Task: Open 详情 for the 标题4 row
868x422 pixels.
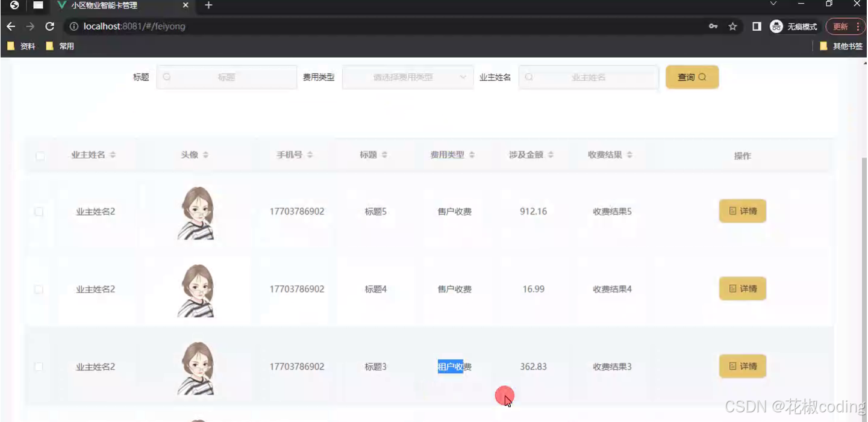Action: click(x=743, y=289)
